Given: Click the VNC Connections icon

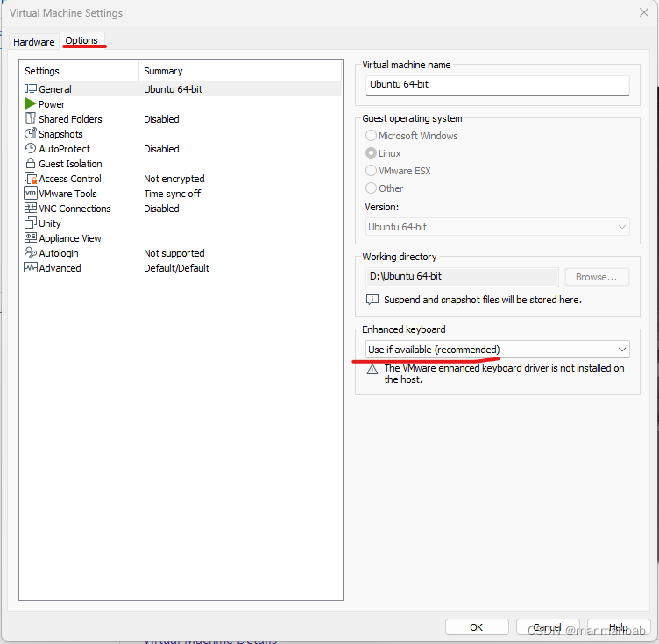Looking at the screenshot, I should [31, 208].
